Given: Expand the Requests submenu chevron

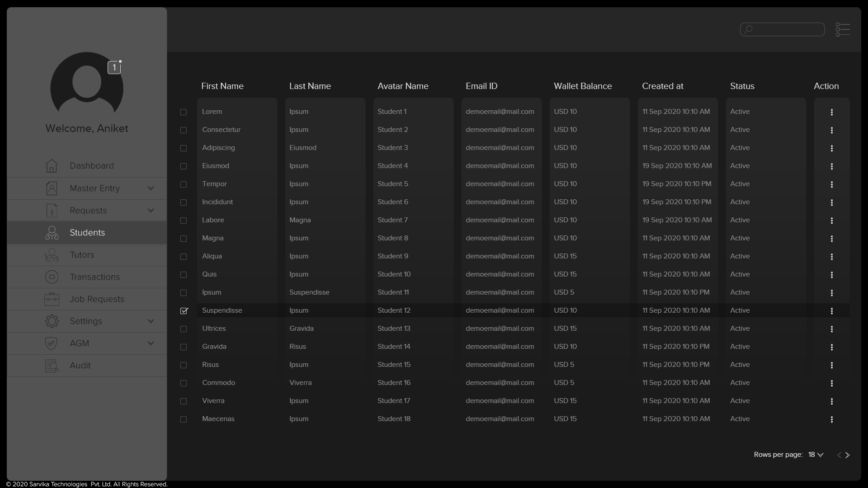Looking at the screenshot, I should 151,211.
